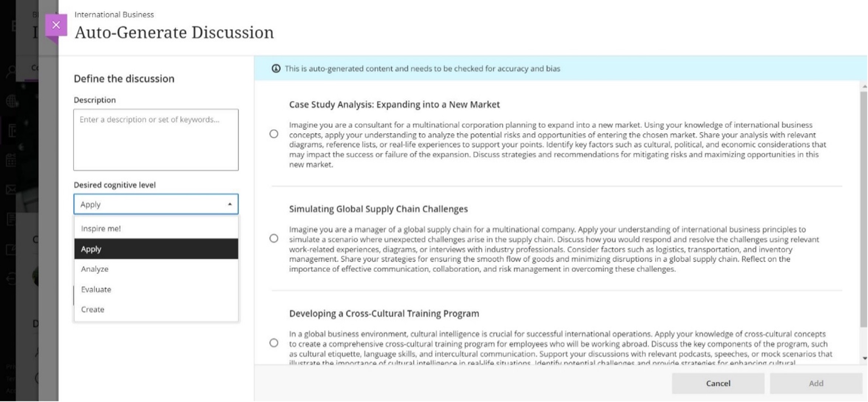Click the scroll-down arrow of the results list
Image resolution: width=868 pixels, height=402 pixels.
[864, 358]
